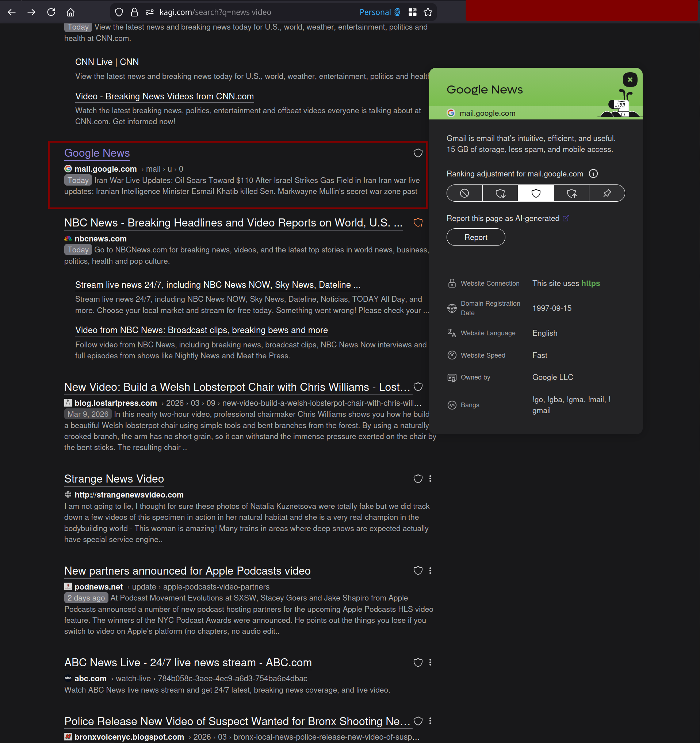Open three-dot menu for ABC News Live result
This screenshot has height=743, width=700.
point(430,662)
